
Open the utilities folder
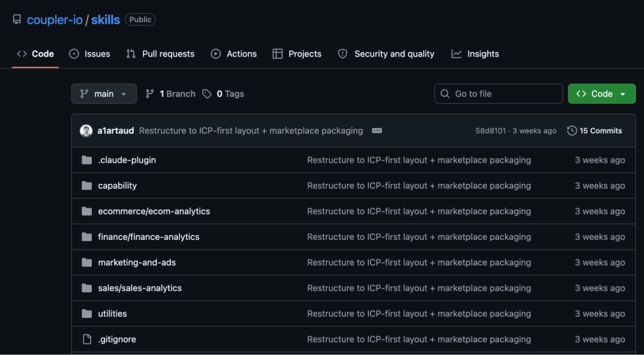pyautogui.click(x=113, y=314)
